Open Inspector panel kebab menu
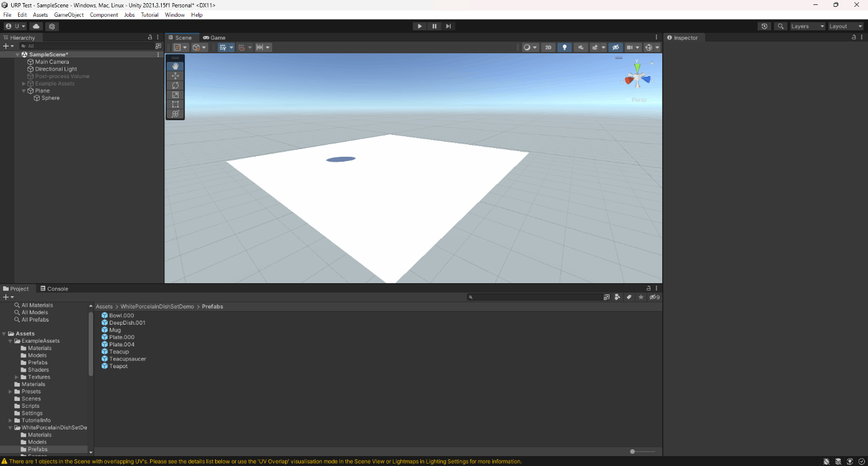868x466 pixels. tap(862, 37)
